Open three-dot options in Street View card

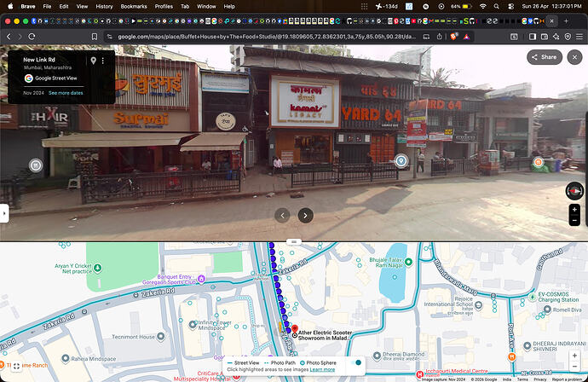[x=103, y=61]
